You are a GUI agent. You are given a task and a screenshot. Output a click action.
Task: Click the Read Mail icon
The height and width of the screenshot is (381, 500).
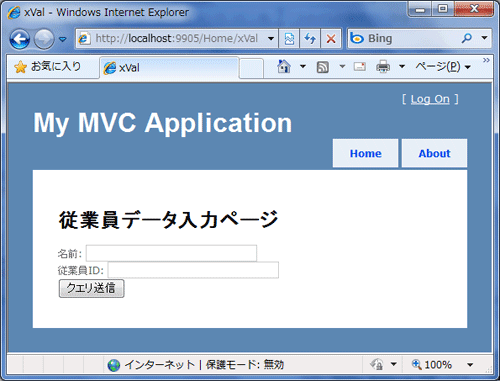[360, 67]
